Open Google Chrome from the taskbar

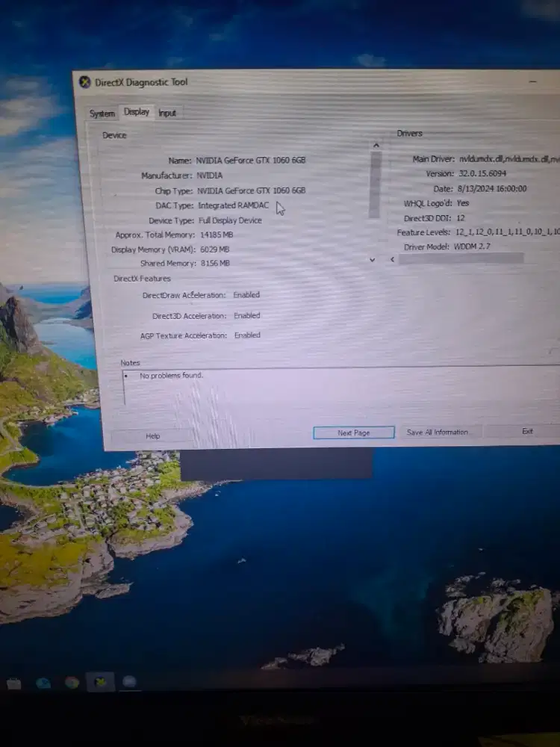pyautogui.click(x=72, y=682)
